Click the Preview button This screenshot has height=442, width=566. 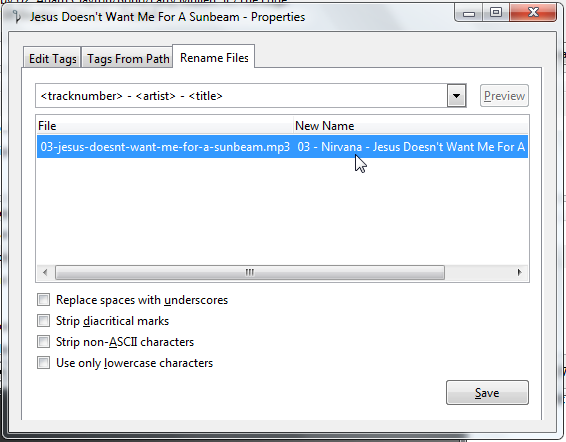504,96
